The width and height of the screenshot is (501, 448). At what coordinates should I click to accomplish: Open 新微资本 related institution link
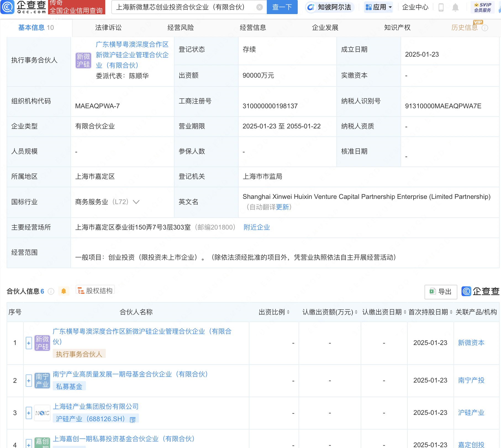click(471, 343)
